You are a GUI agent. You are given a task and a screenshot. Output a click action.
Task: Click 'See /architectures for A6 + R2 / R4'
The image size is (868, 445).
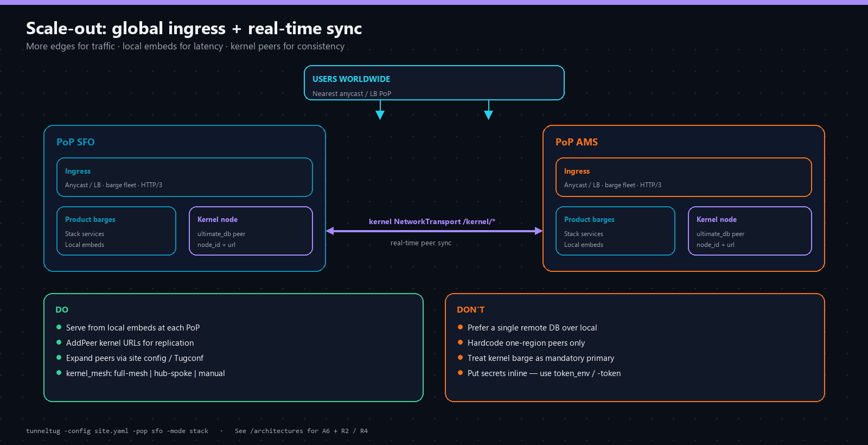click(x=301, y=431)
